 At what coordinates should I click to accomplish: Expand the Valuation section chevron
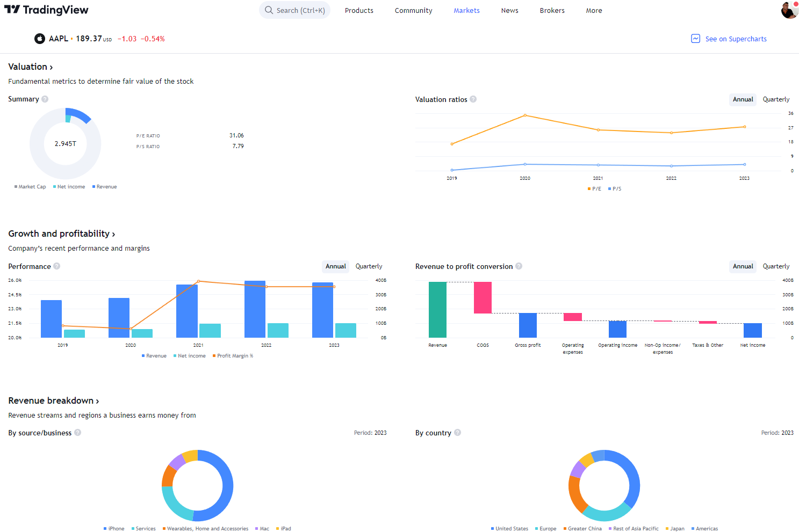[51, 67]
